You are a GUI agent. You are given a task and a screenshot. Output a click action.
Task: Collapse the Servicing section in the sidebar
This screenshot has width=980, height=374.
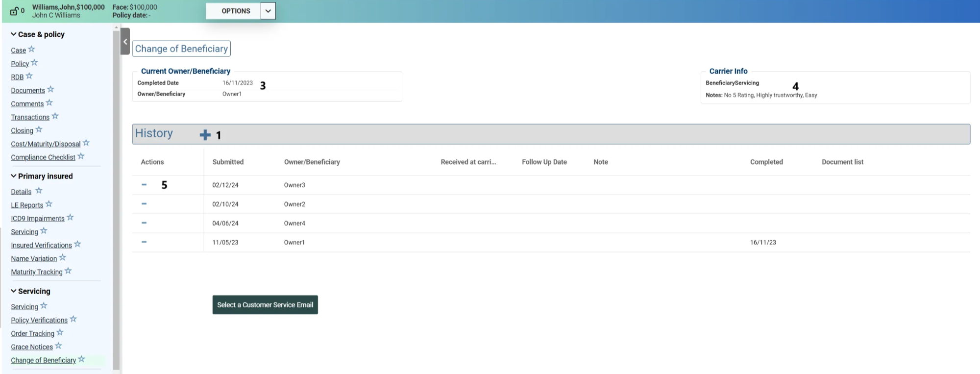coord(14,291)
